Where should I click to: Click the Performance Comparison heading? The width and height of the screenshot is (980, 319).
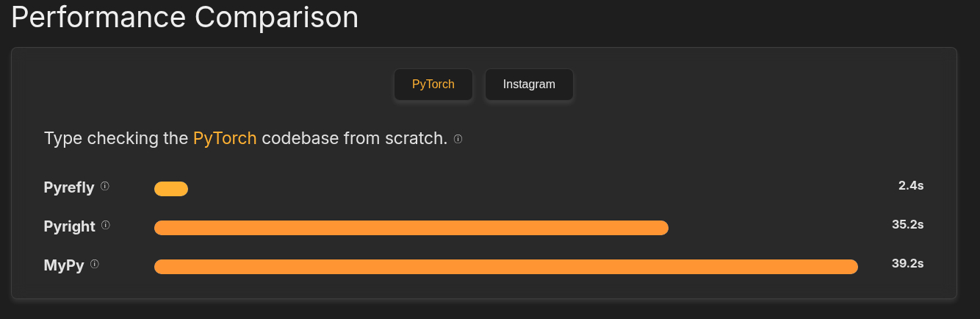point(184,17)
